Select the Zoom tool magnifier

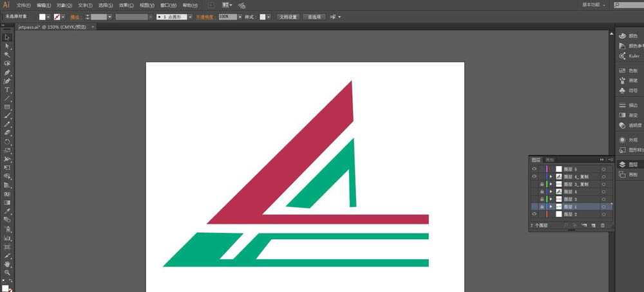[7, 273]
